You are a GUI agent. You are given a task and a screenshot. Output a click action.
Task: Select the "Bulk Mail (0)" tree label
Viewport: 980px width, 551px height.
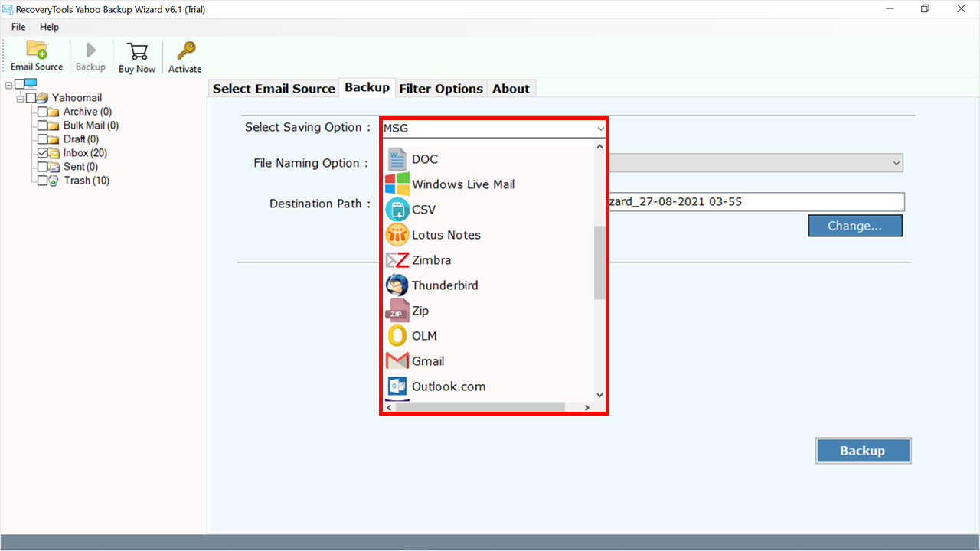coord(91,126)
